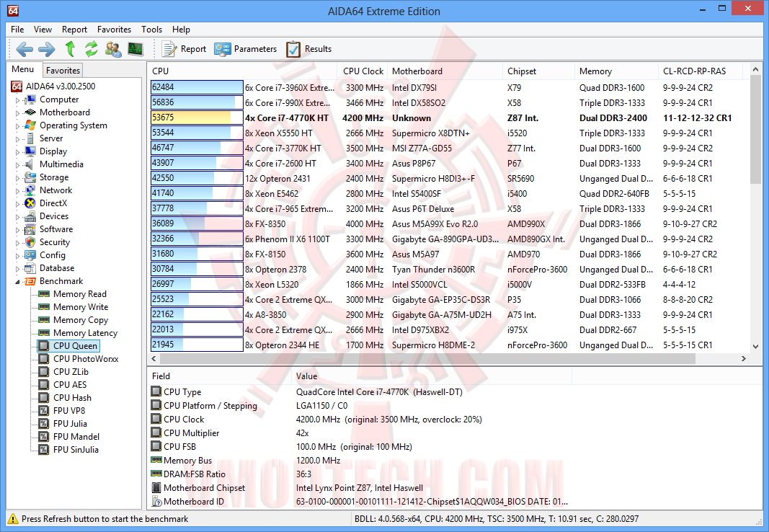
Task: Click the green Up arrow toolbar icon
Action: [70, 49]
